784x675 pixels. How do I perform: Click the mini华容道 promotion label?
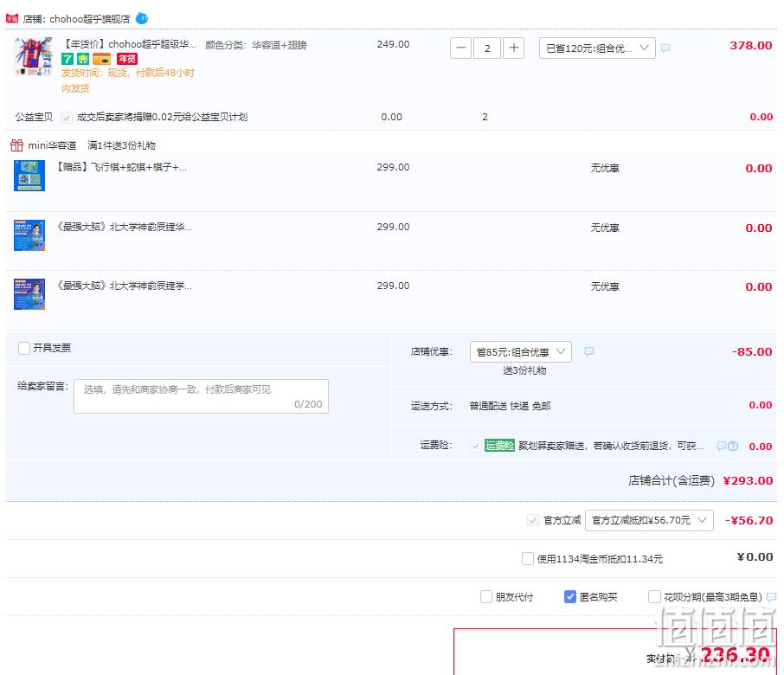pos(52,145)
